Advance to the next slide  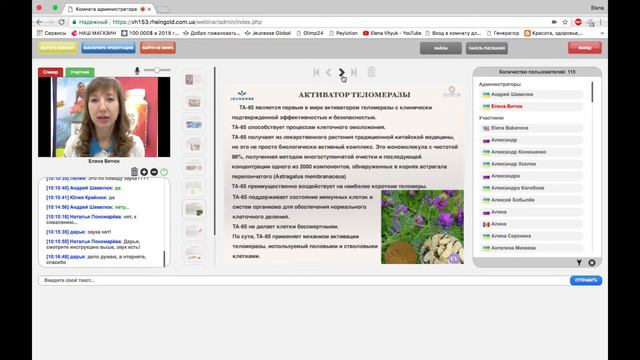tap(342, 72)
